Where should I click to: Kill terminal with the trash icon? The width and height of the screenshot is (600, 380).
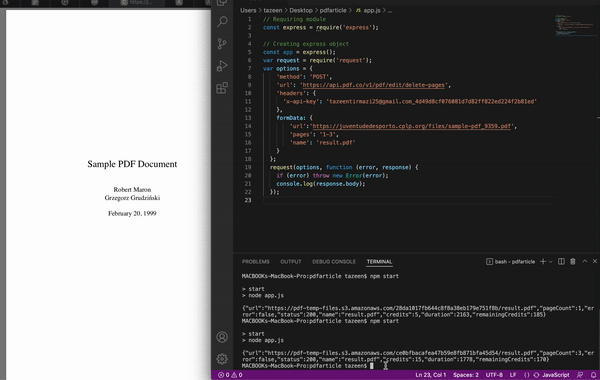coord(572,261)
